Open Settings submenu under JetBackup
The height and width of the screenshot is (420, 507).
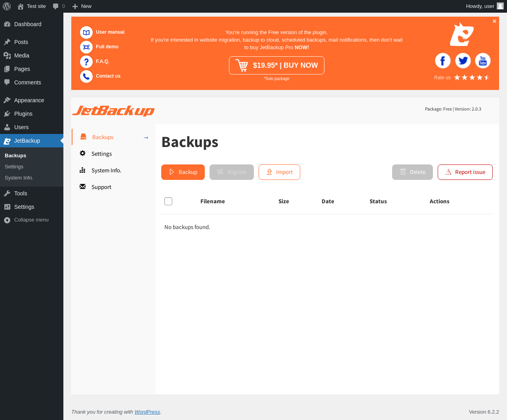32,167
